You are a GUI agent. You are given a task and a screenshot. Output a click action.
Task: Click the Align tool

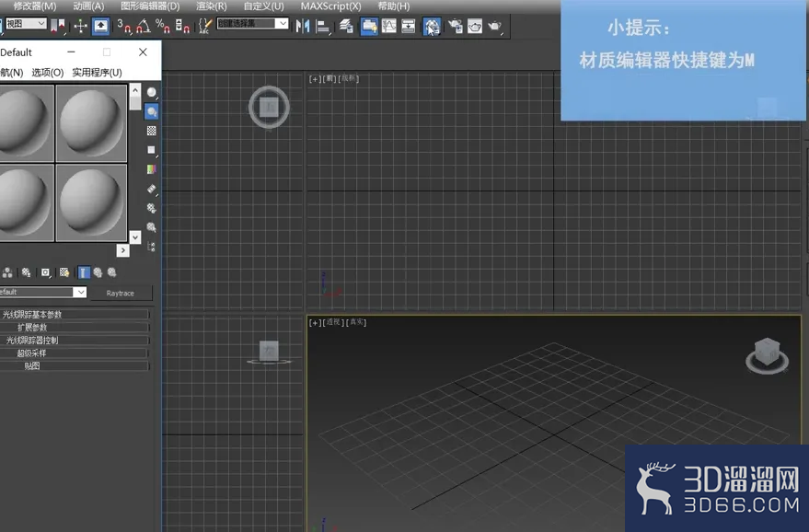(322, 26)
